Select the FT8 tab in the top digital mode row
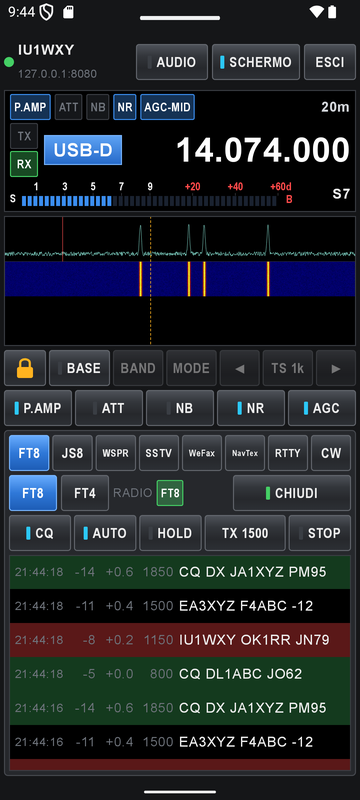 [x=29, y=453]
